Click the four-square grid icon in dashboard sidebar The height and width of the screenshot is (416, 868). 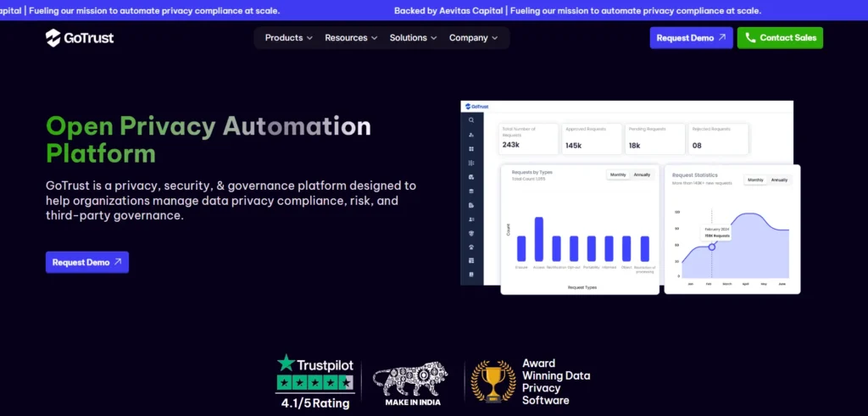(x=471, y=149)
